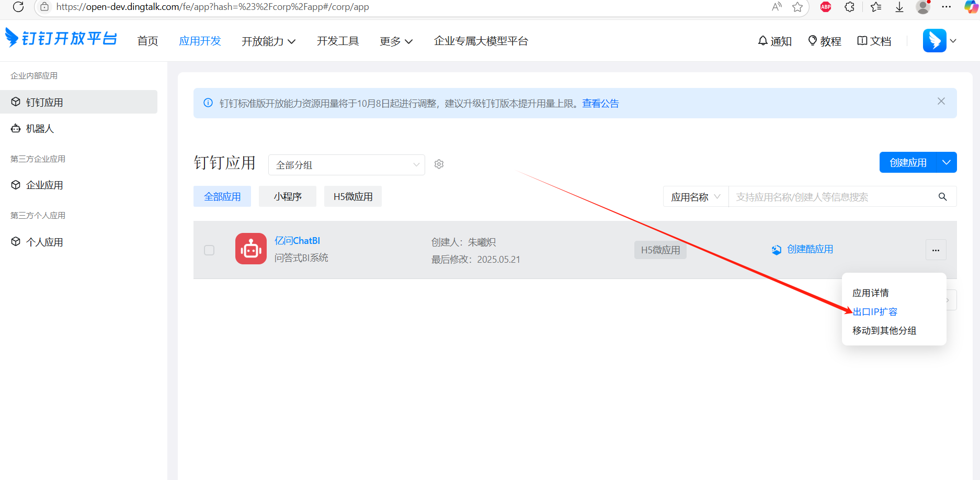This screenshot has height=480, width=980.
Task: Click the three-dots more actions button
Action: click(x=936, y=250)
